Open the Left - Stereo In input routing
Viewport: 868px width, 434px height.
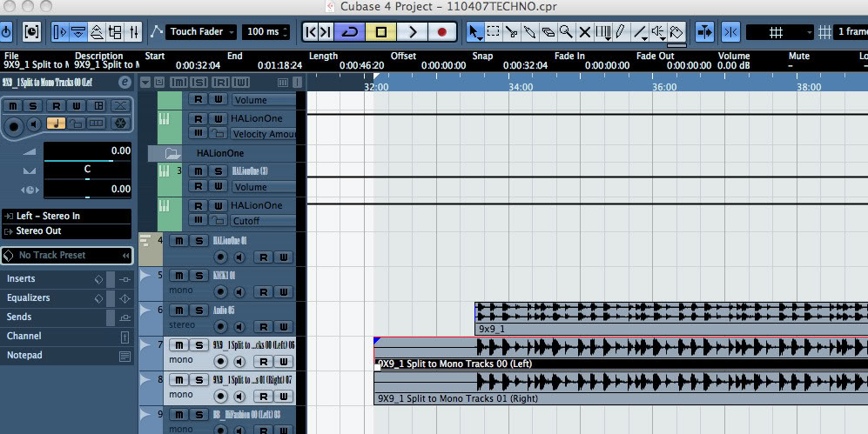[66, 216]
